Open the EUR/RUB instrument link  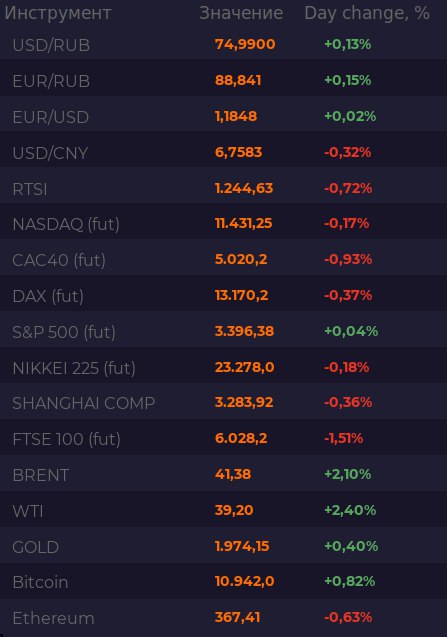coord(51,81)
